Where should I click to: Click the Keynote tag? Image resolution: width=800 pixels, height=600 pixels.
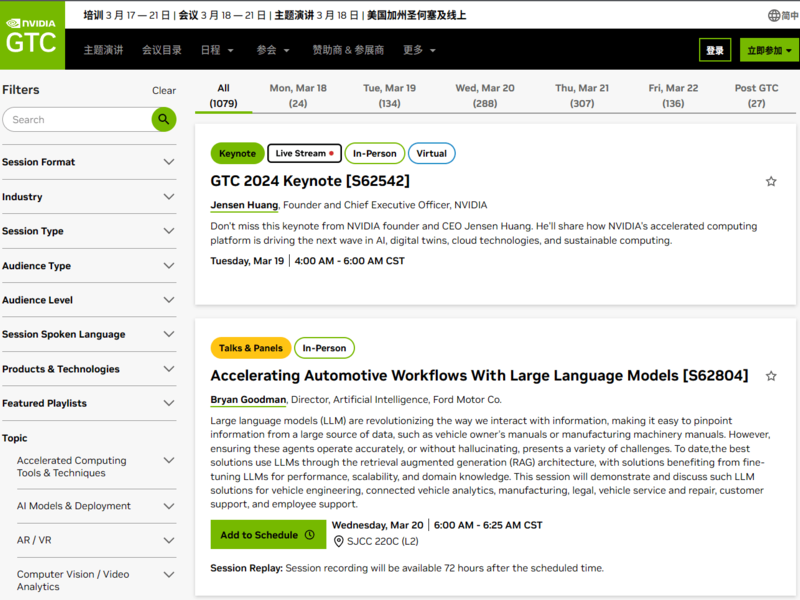pyautogui.click(x=237, y=153)
